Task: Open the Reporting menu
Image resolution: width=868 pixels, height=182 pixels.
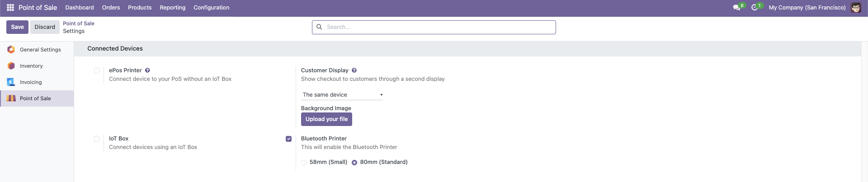Action: (173, 8)
